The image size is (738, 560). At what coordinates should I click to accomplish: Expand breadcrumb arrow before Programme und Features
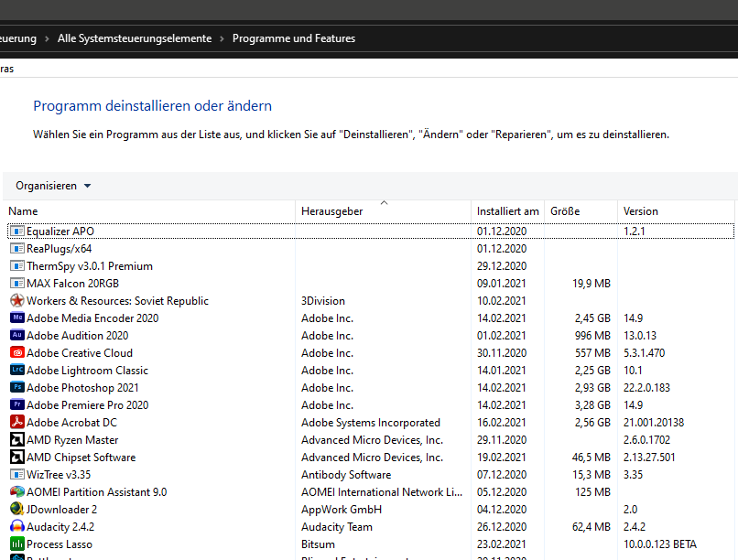click(x=222, y=38)
